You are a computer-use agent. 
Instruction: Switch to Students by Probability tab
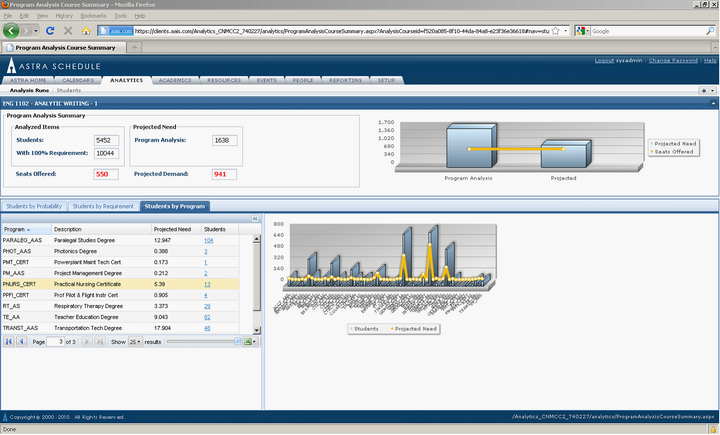(x=34, y=206)
